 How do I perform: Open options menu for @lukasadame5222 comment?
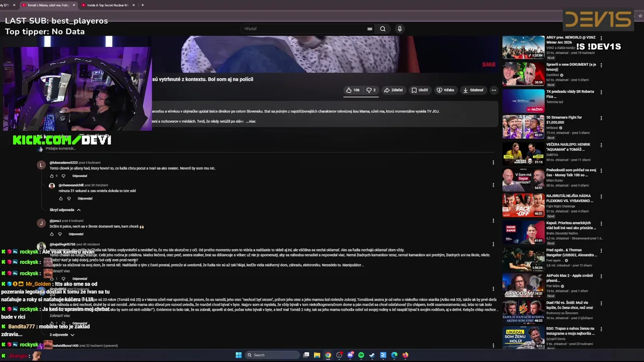click(493, 162)
